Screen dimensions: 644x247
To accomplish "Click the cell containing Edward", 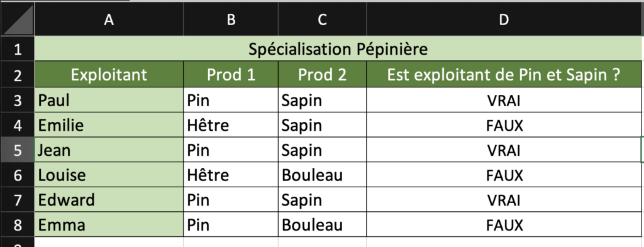I will [x=109, y=200].
